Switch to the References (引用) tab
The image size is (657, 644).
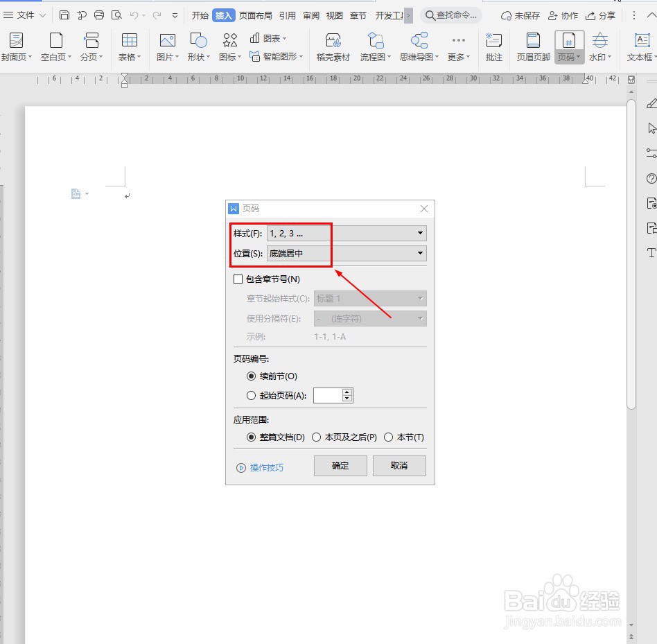288,15
